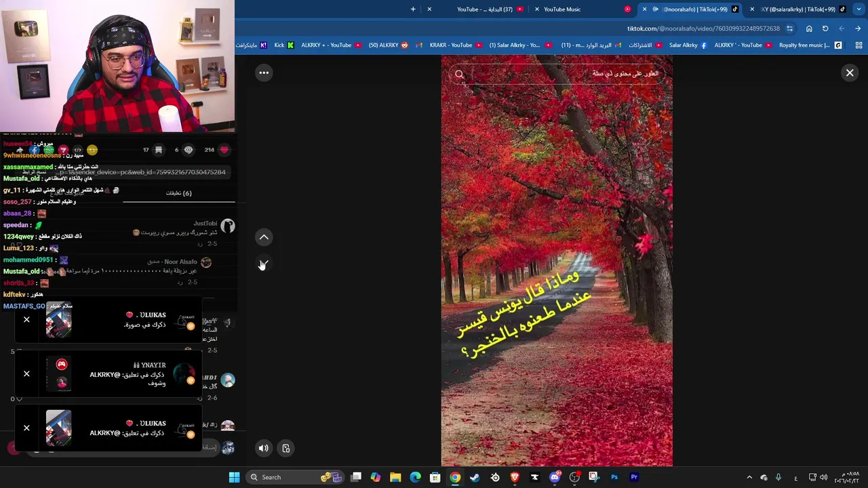Open the KRAKR - YouTube bookmark
Screen dimensions: 868x488
[455, 45]
